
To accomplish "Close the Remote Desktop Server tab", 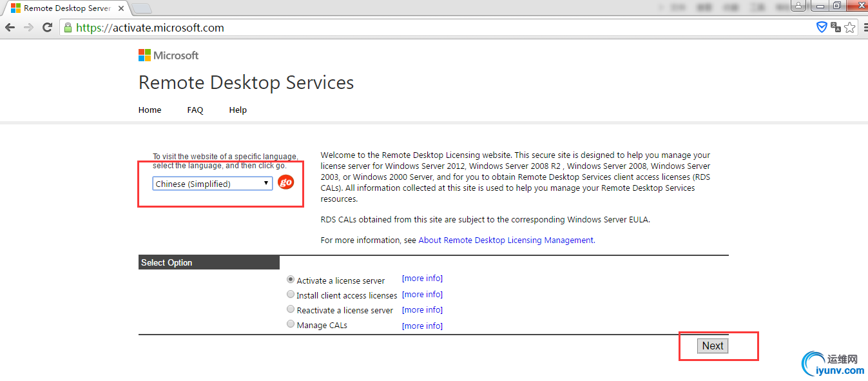I will tap(122, 8).
